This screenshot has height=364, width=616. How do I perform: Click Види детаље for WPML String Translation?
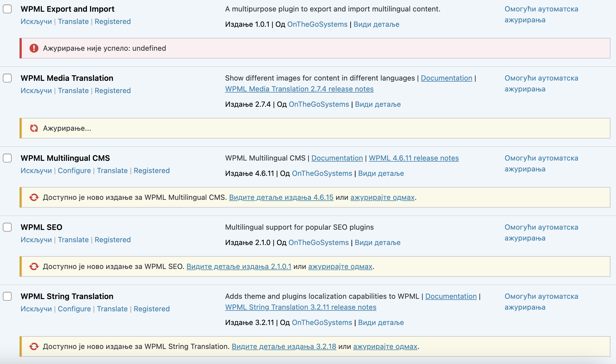381,322
